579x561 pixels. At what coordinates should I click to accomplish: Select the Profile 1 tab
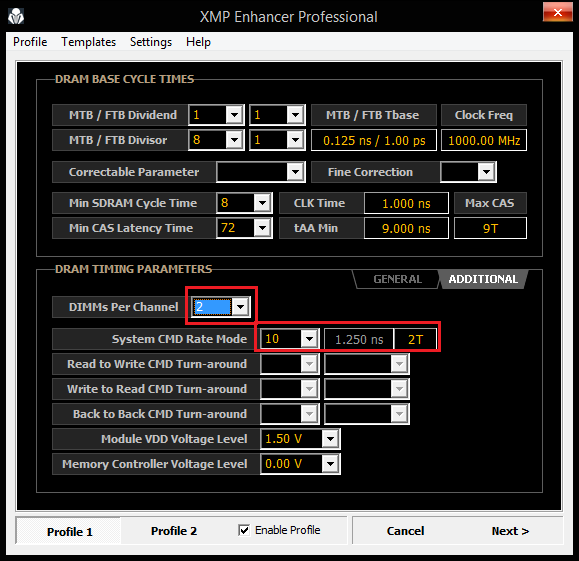69,531
